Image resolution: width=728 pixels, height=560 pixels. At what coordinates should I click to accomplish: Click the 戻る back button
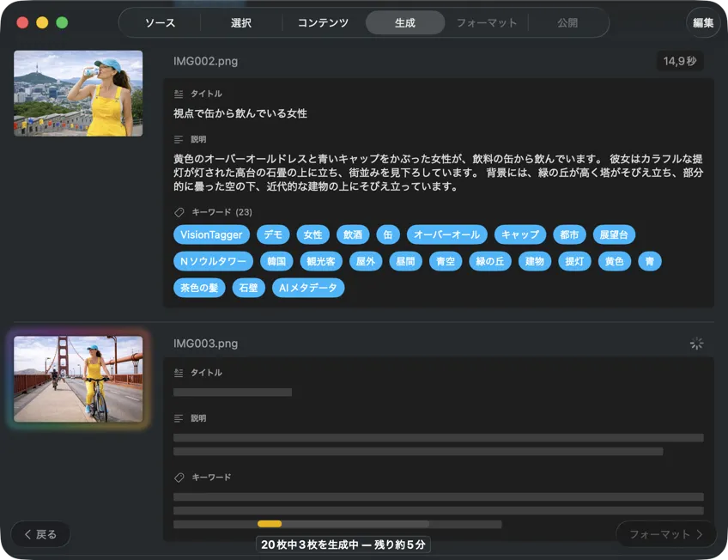pos(39,533)
